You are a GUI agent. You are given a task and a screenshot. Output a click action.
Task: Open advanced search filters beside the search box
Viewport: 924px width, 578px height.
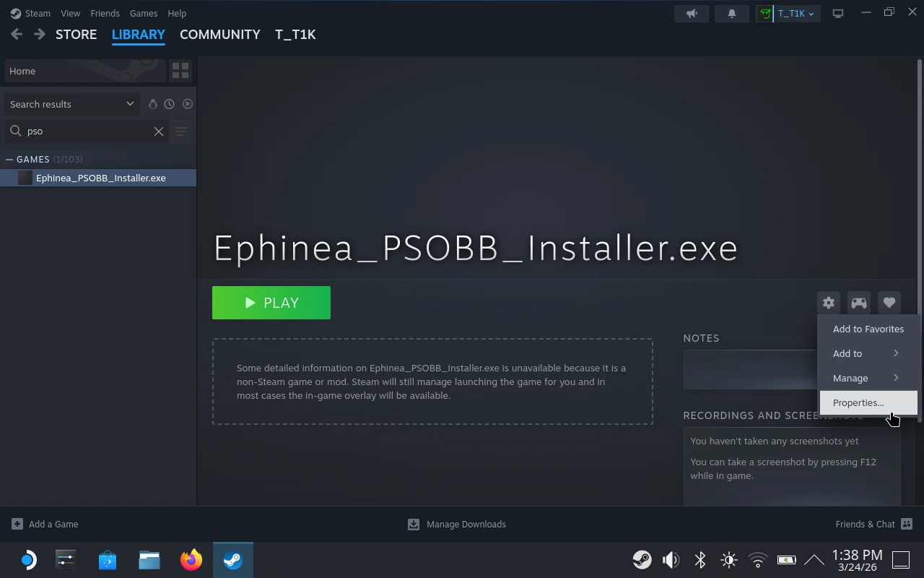[180, 131]
